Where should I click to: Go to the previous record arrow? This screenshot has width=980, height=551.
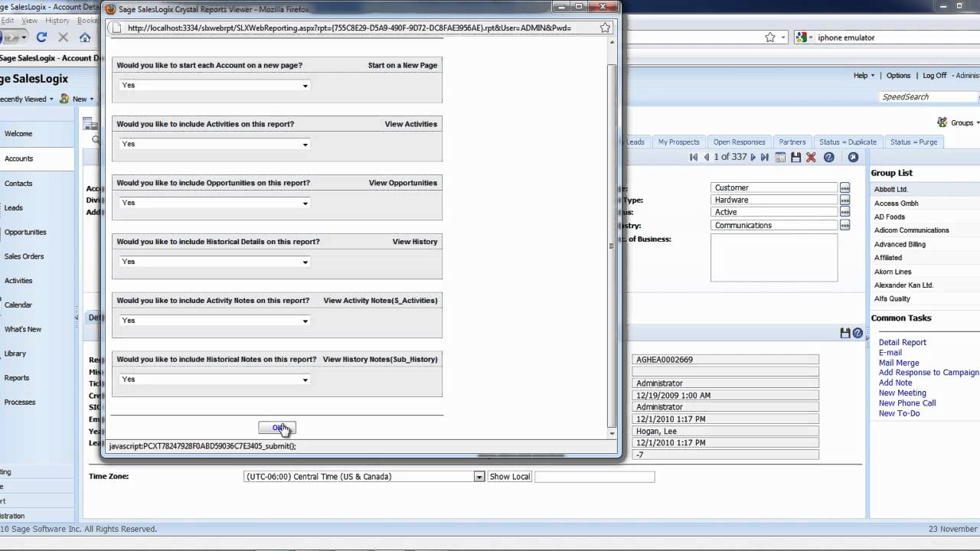point(706,157)
